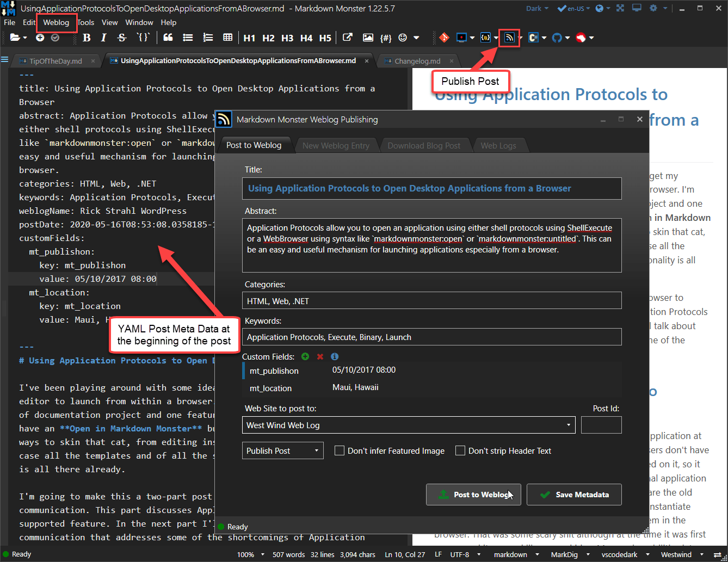
Task: Switch to Web Logs tab
Action: [498, 145]
